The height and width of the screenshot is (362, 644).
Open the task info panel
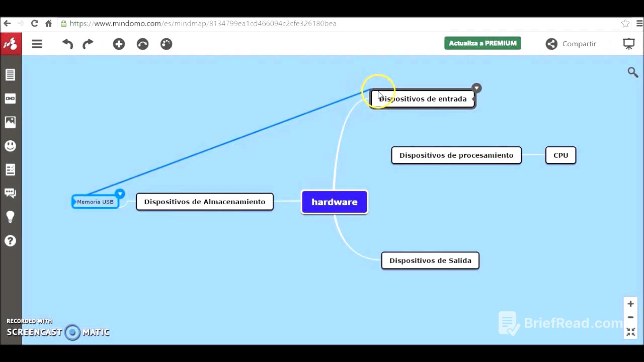click(10, 169)
